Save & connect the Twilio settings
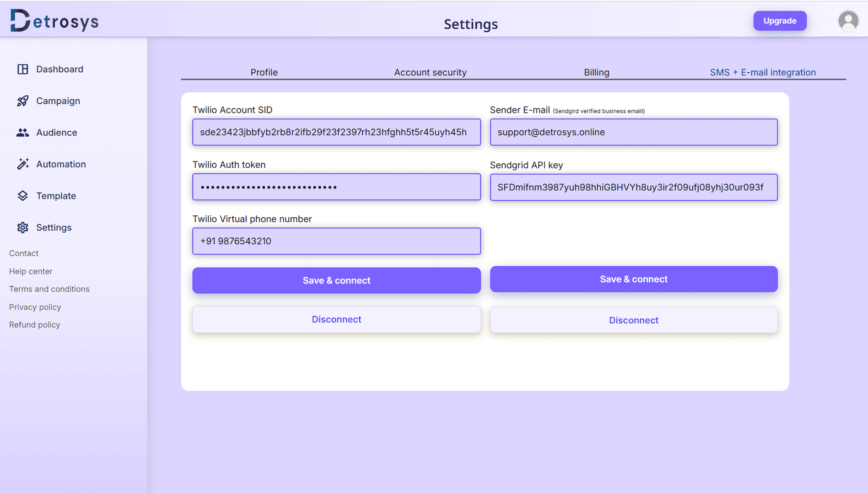This screenshot has width=868, height=494. coord(336,280)
